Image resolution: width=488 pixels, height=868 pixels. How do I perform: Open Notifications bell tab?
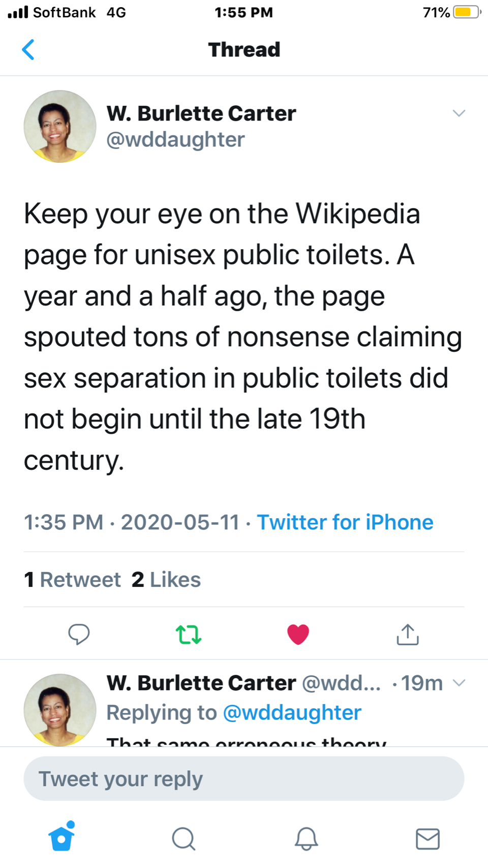[x=306, y=839]
